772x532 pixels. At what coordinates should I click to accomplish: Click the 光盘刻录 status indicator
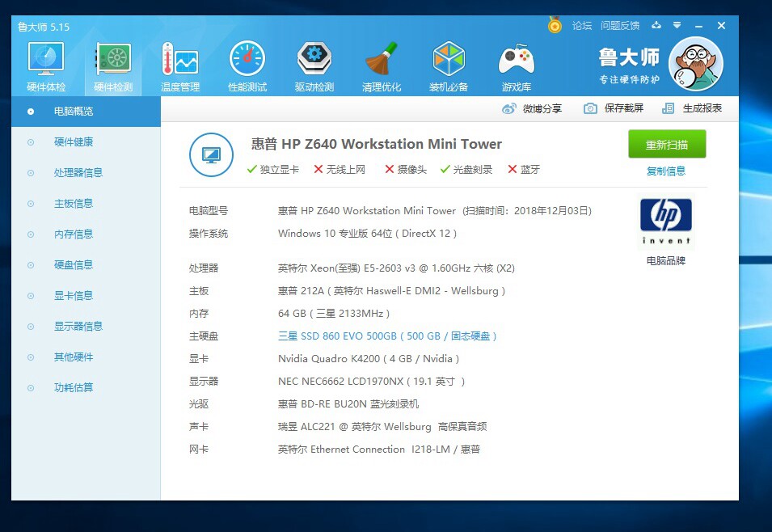pos(466,170)
